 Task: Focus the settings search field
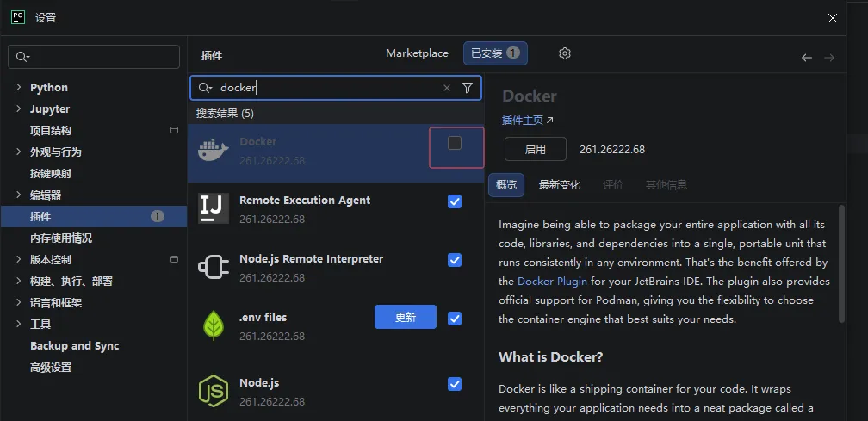(94, 57)
